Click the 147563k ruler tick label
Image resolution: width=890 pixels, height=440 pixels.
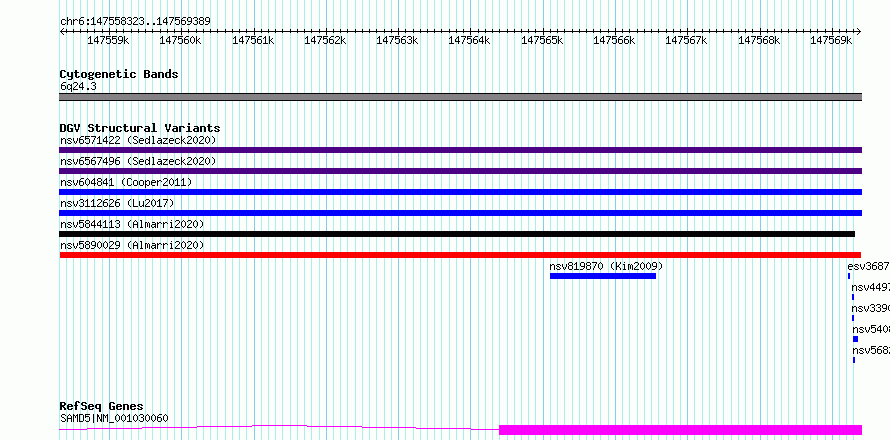(397, 40)
